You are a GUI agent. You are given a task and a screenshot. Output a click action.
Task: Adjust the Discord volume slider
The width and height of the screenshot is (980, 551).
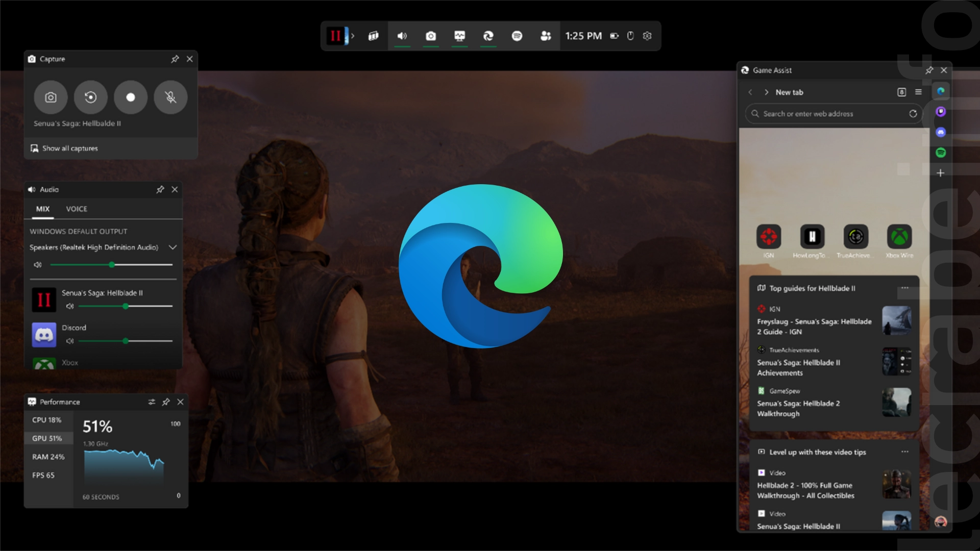click(x=126, y=341)
